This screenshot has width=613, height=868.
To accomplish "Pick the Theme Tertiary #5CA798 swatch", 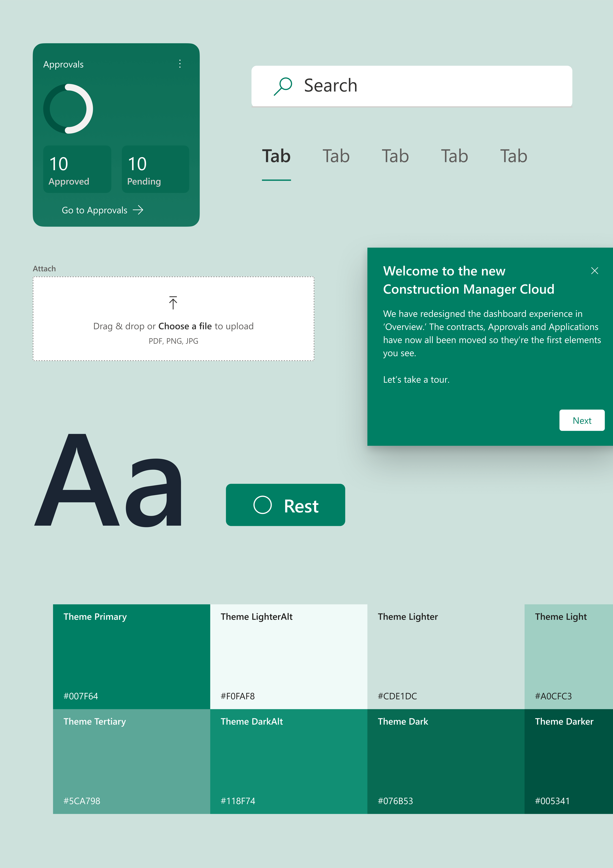I will point(131,761).
